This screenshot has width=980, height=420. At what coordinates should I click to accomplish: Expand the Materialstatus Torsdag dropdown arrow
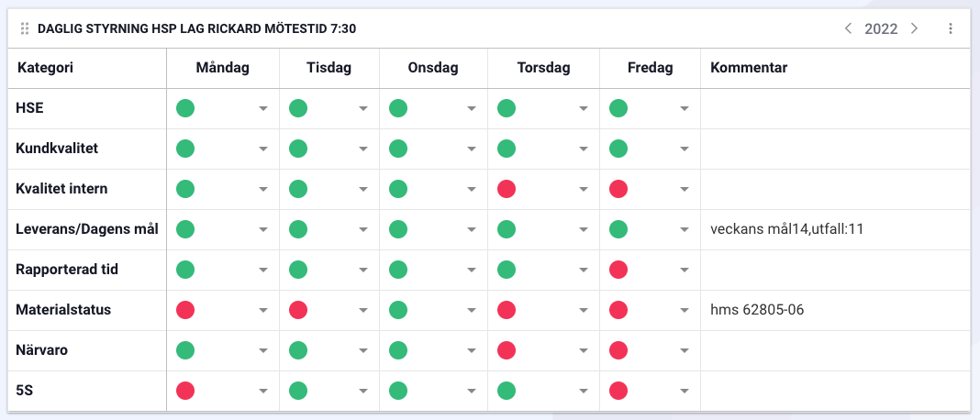[583, 311]
